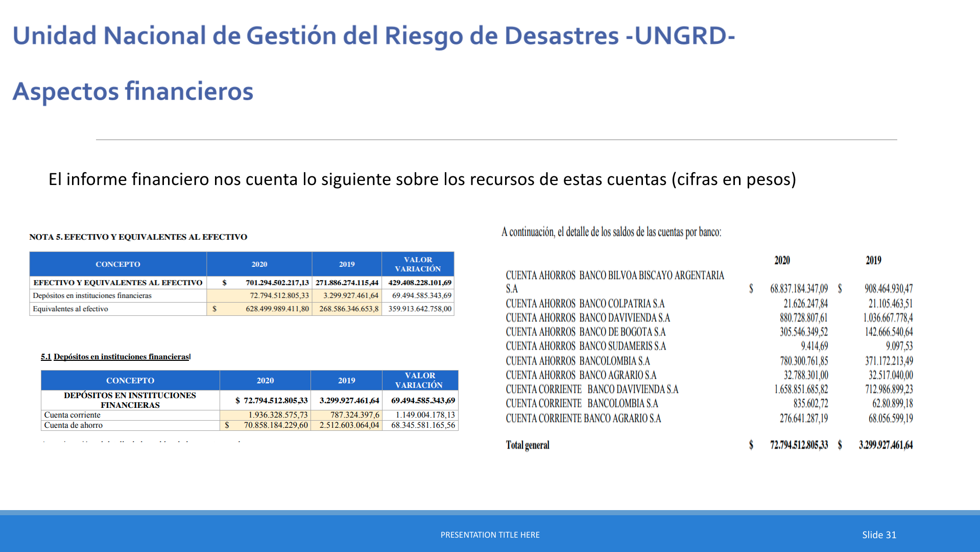
Task: Select 'CUENTA CORRIENTE BANCO DAVIVIENDA S.A'
Action: click(x=592, y=390)
